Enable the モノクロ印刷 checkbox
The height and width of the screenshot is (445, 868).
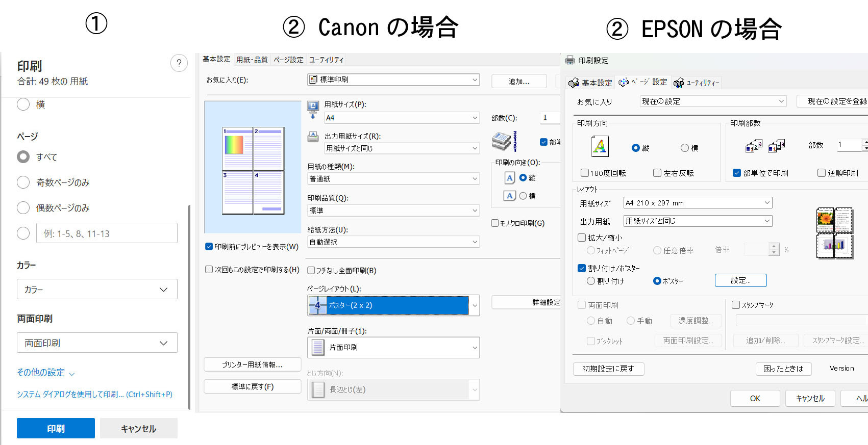tap(495, 223)
